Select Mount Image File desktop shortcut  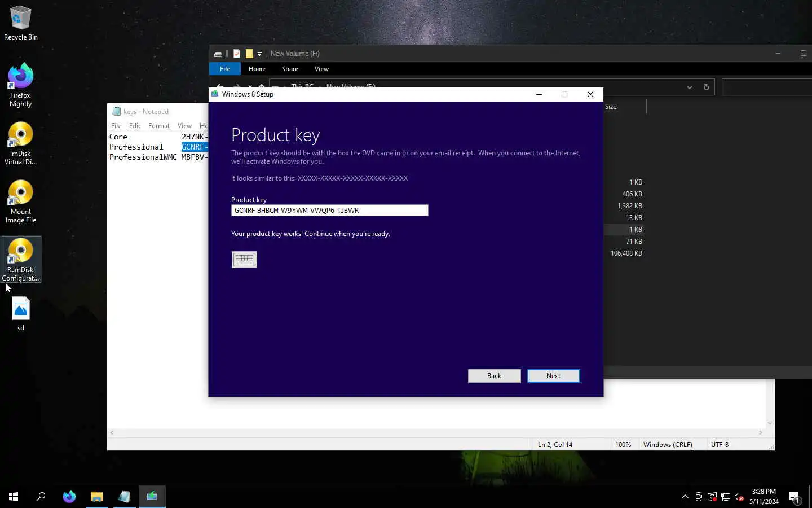[21, 202]
